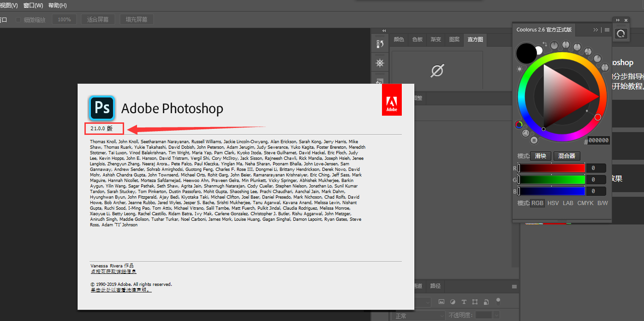Click the small color wheel icon in Coolorus

pos(519,125)
